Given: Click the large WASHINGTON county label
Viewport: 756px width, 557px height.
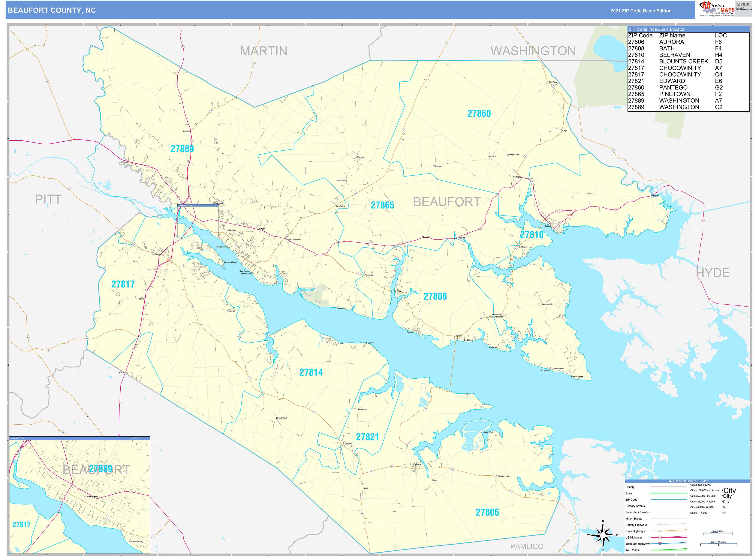Looking at the screenshot, I should tap(533, 51).
